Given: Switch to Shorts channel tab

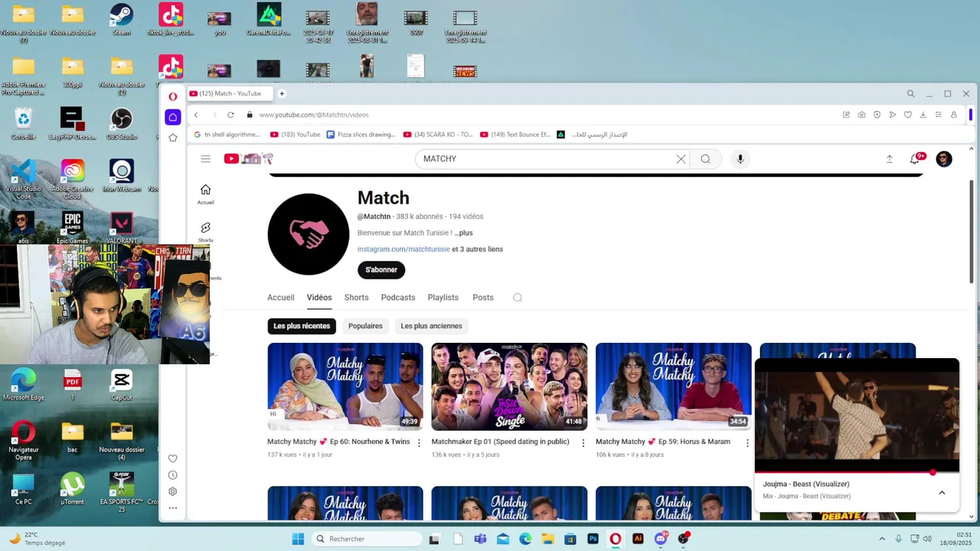Looking at the screenshot, I should pos(356,298).
